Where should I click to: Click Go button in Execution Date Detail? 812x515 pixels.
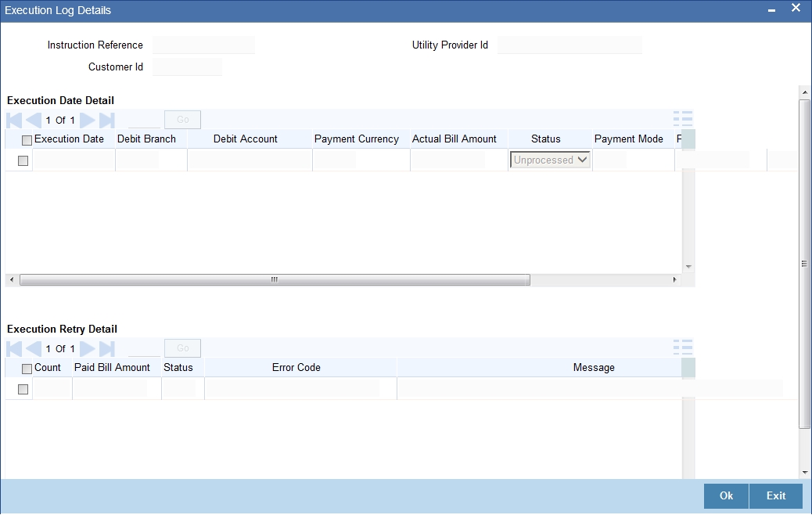(x=183, y=120)
